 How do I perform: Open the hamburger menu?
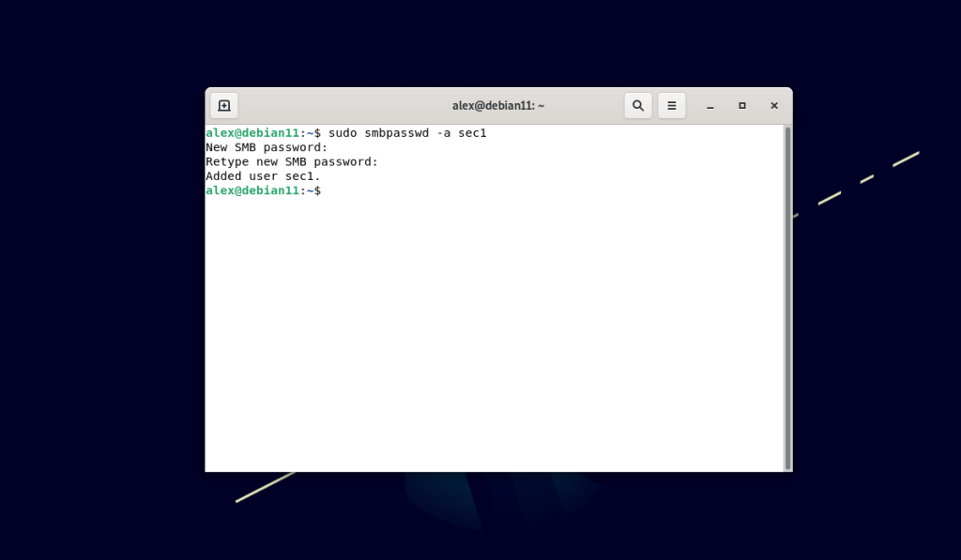[x=672, y=105]
